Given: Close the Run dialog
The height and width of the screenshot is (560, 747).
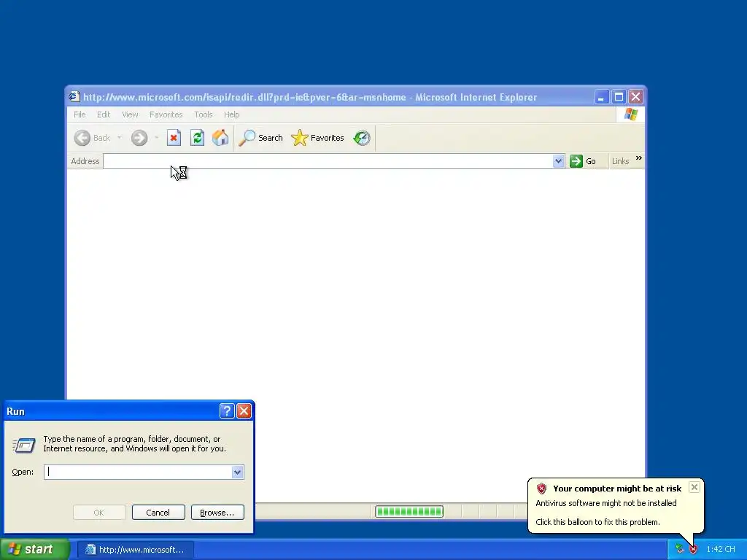Looking at the screenshot, I should point(244,411).
